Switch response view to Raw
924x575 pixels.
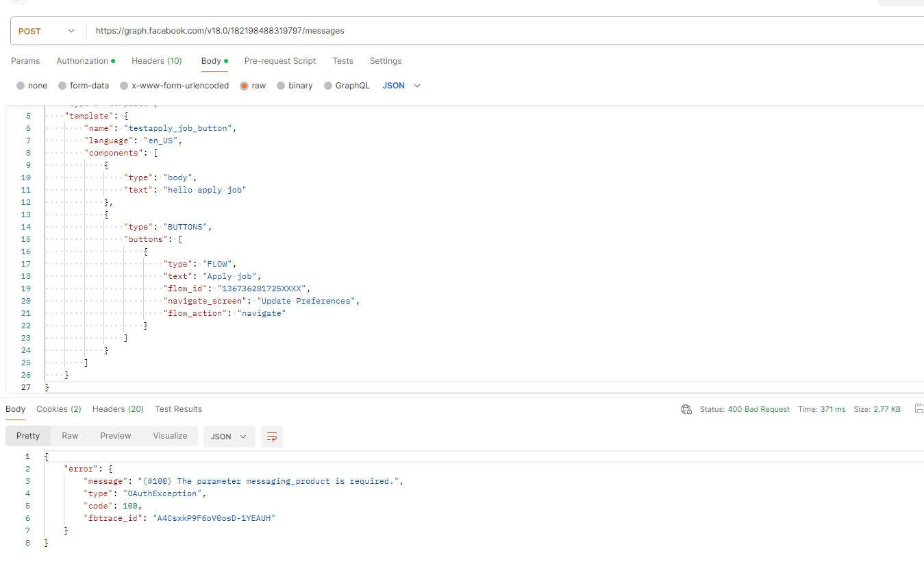click(x=70, y=436)
